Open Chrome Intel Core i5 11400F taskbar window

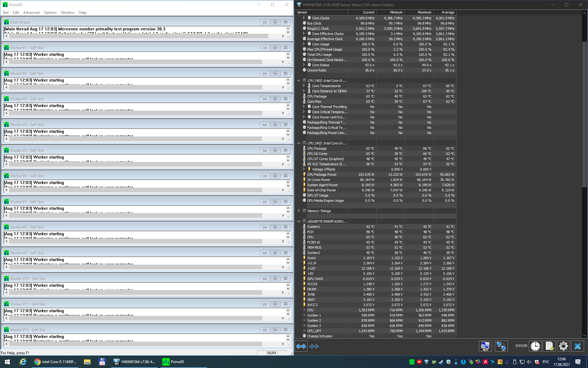(x=55, y=362)
